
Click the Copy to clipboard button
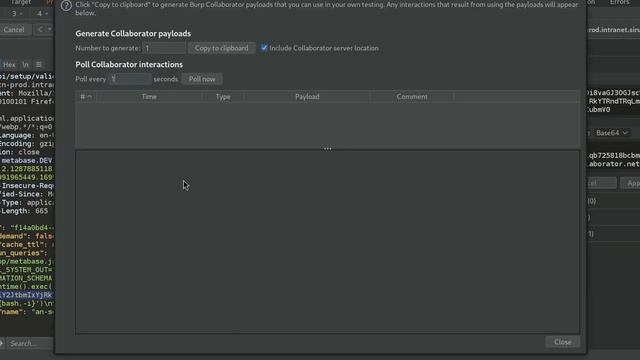point(221,48)
